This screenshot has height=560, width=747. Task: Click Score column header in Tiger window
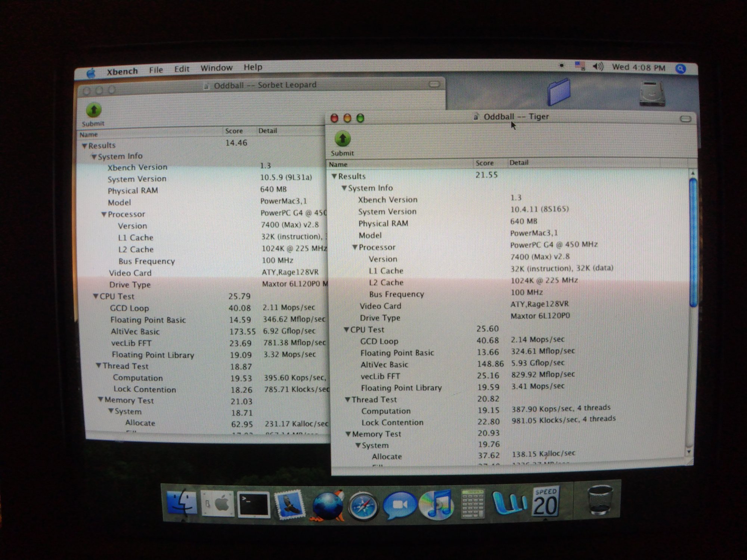pos(485,163)
